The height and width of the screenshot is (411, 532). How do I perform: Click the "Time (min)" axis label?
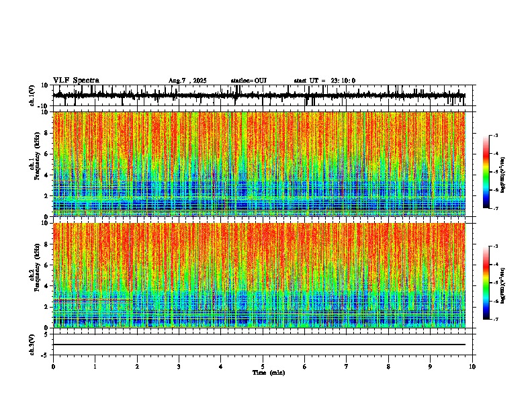click(x=269, y=373)
